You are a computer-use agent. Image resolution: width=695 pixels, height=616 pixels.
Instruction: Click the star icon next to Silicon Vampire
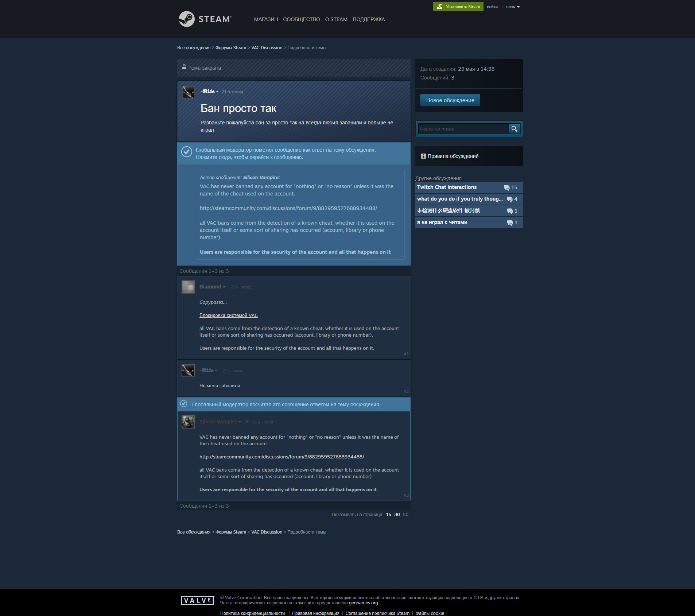click(247, 422)
